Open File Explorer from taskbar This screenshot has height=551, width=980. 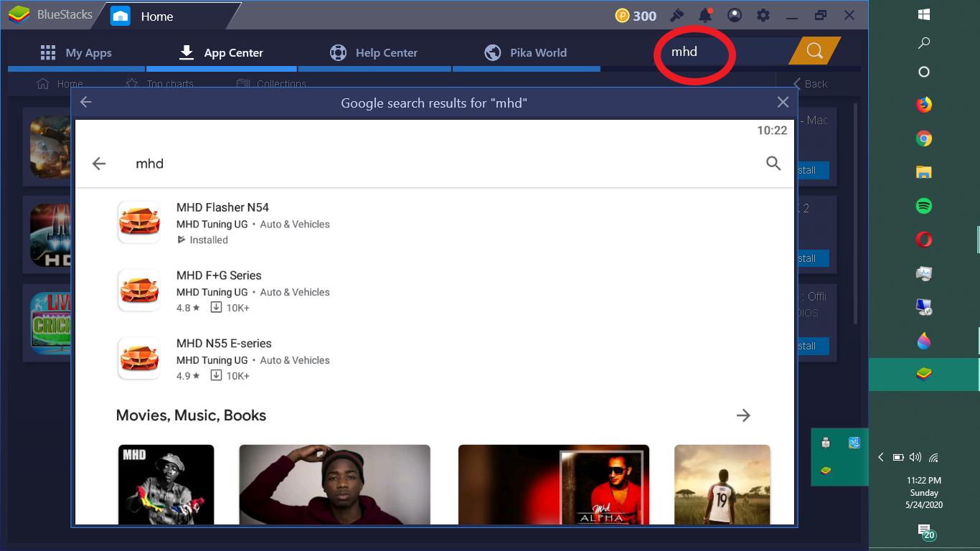[x=924, y=172]
